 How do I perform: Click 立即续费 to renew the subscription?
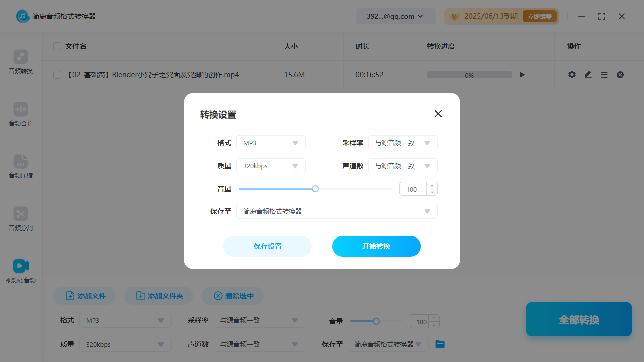click(540, 16)
